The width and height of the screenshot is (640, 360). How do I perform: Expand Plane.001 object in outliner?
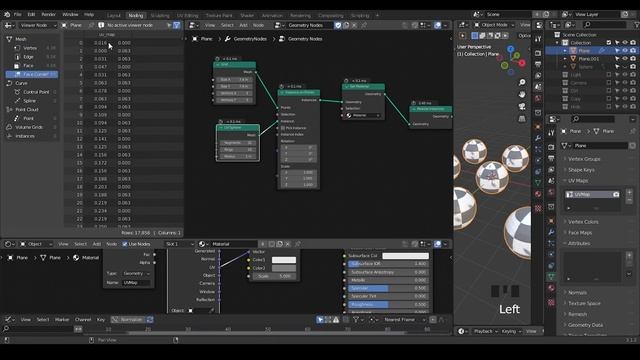[565, 59]
